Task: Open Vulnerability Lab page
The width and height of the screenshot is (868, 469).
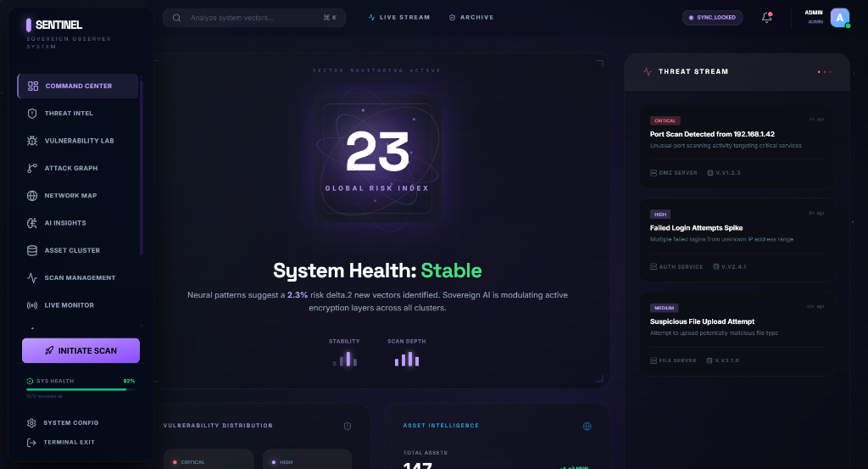Action: 78,141
